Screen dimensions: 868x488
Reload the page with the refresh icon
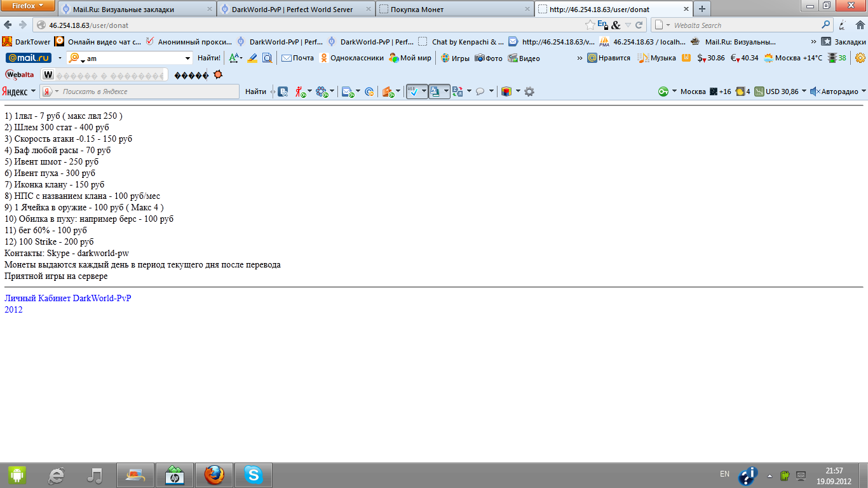click(639, 25)
